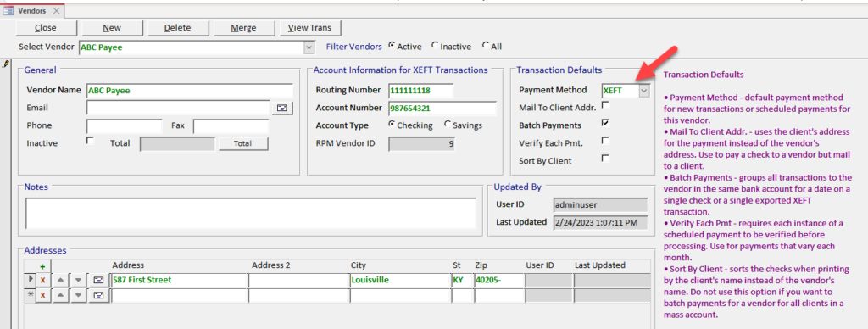This screenshot has height=329, width=868.
Task: Close the Vendors tab with its X
Action: 57,10
